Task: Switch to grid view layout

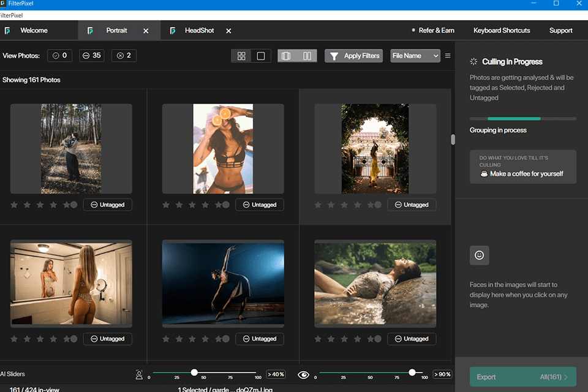Action: (x=241, y=56)
